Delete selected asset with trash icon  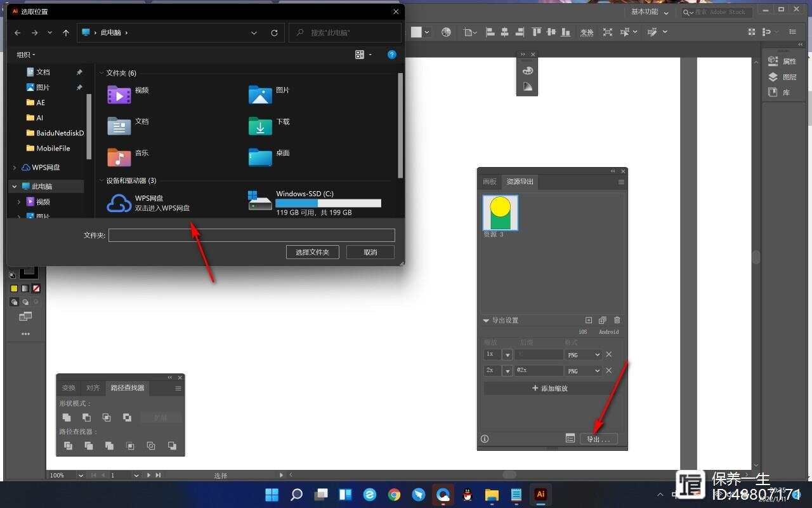(x=617, y=321)
